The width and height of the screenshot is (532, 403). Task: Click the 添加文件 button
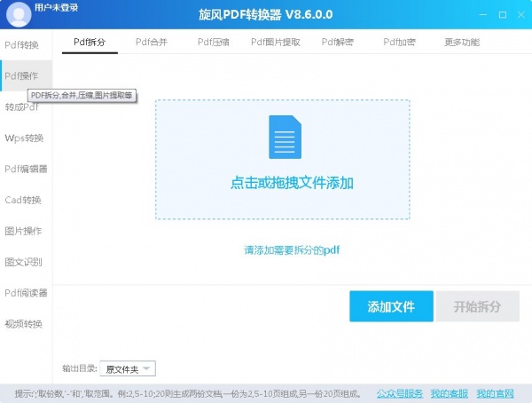point(391,306)
